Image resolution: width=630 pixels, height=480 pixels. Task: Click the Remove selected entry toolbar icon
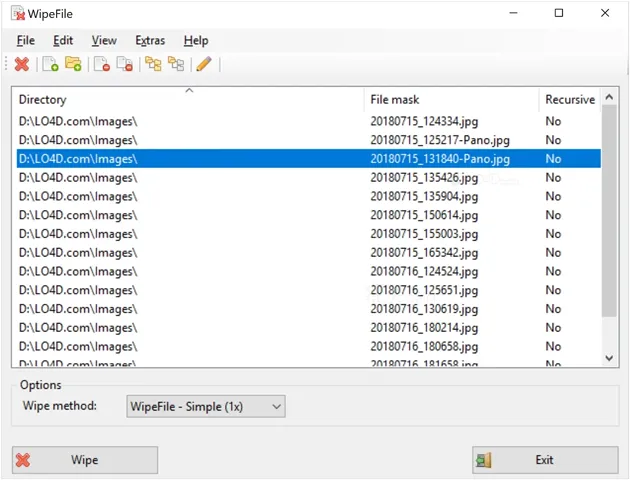[102, 64]
